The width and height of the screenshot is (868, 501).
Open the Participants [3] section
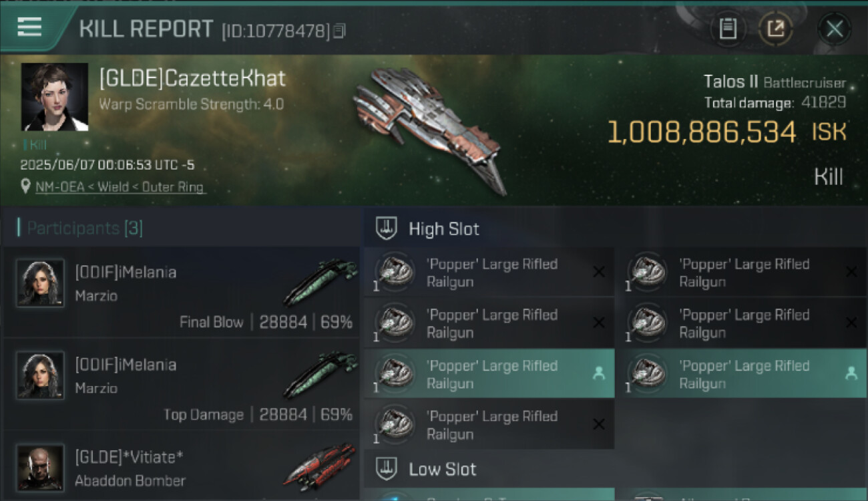84,228
